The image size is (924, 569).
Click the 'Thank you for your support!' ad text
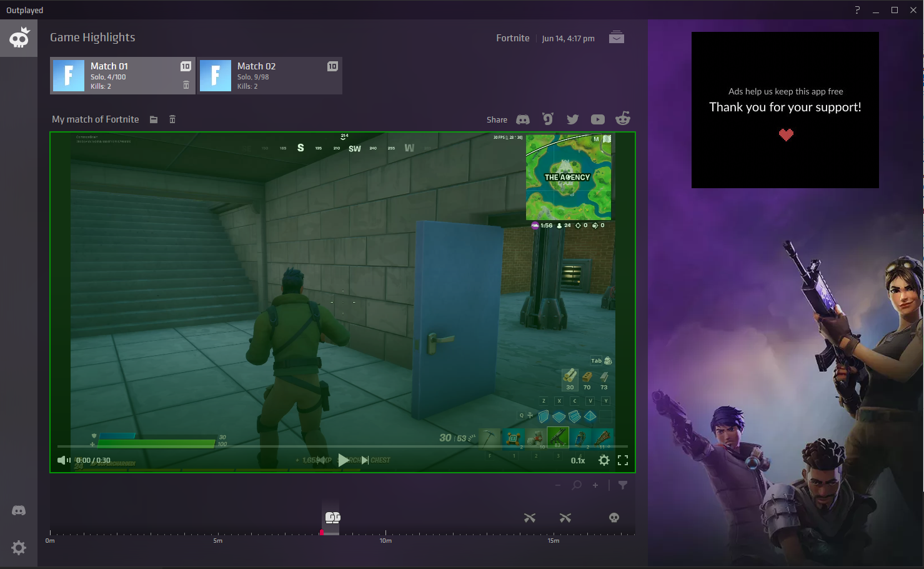[785, 107]
